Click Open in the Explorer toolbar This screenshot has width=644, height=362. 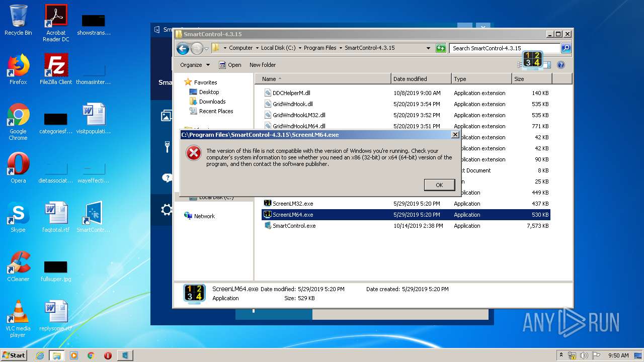pos(230,65)
